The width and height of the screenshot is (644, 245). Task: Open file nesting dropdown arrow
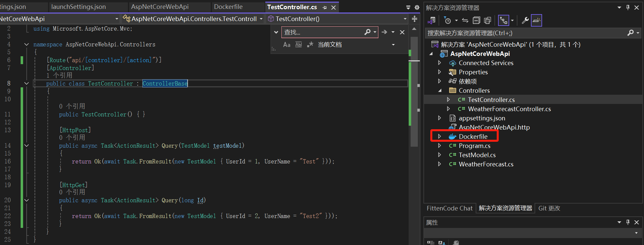coord(512,20)
